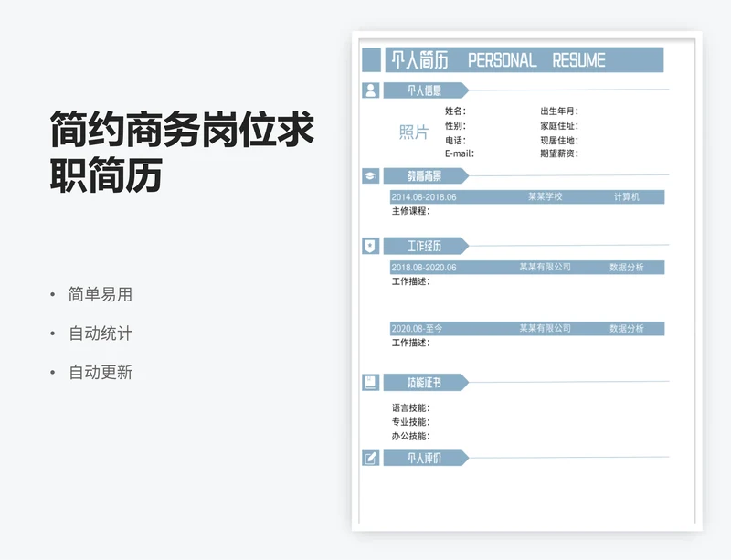Click the shield badge icon beside 工作经历
Image resolution: width=731 pixels, height=560 pixels.
pos(371,246)
